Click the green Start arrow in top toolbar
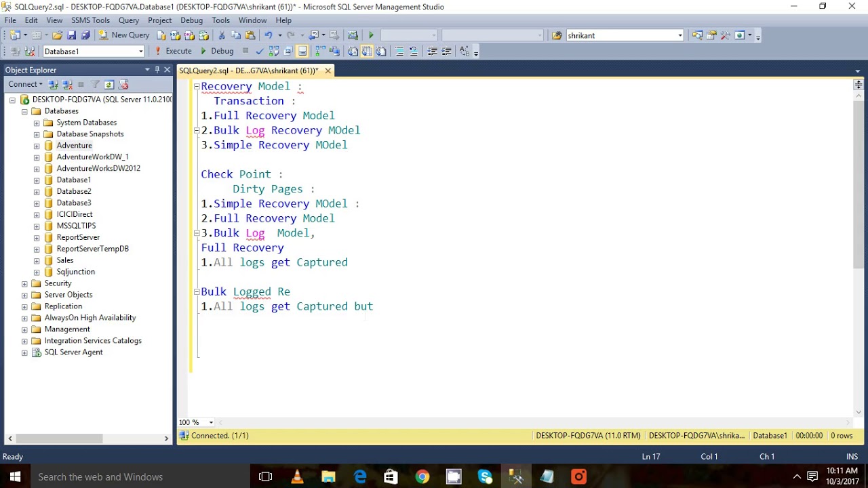The image size is (868, 488). click(371, 35)
